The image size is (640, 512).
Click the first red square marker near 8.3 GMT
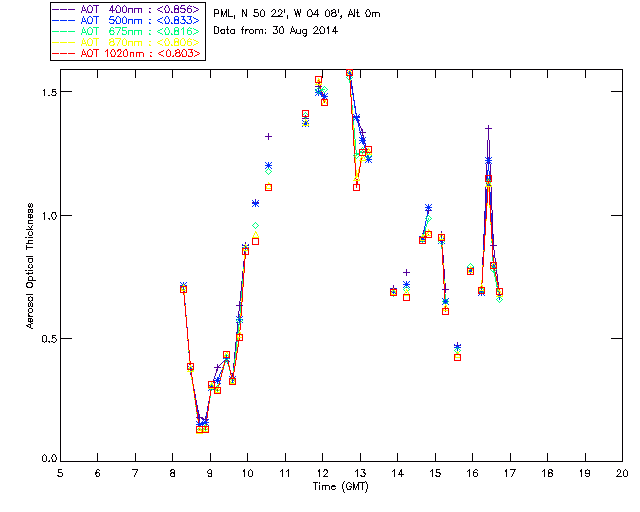tap(183, 289)
